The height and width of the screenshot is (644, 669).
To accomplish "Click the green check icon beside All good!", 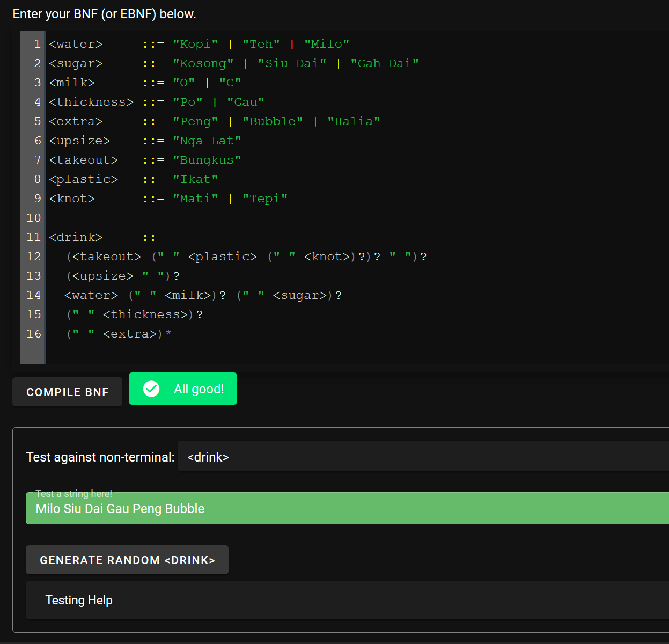I will (x=151, y=389).
